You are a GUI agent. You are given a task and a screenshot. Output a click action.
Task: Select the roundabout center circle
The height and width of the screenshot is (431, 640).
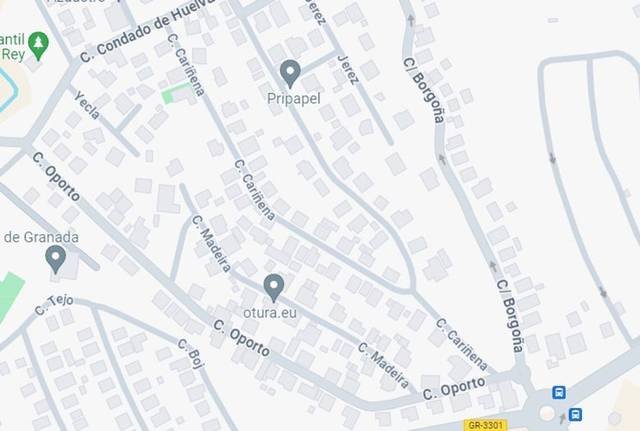coord(547,413)
